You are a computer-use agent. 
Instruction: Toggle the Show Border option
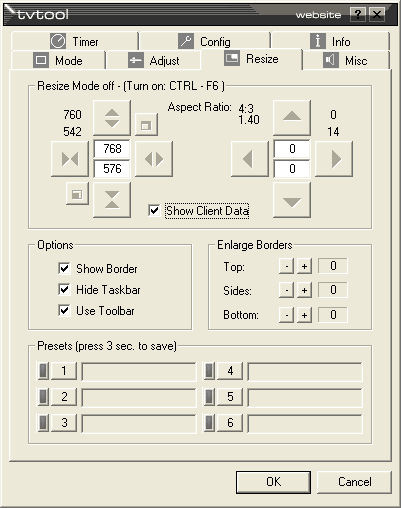click(64, 268)
